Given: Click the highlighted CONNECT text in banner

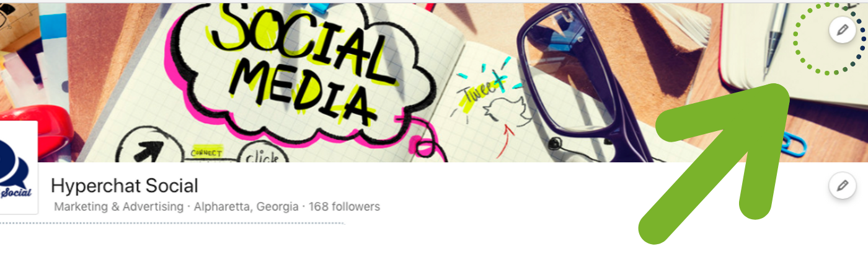Looking at the screenshot, I should (x=206, y=152).
